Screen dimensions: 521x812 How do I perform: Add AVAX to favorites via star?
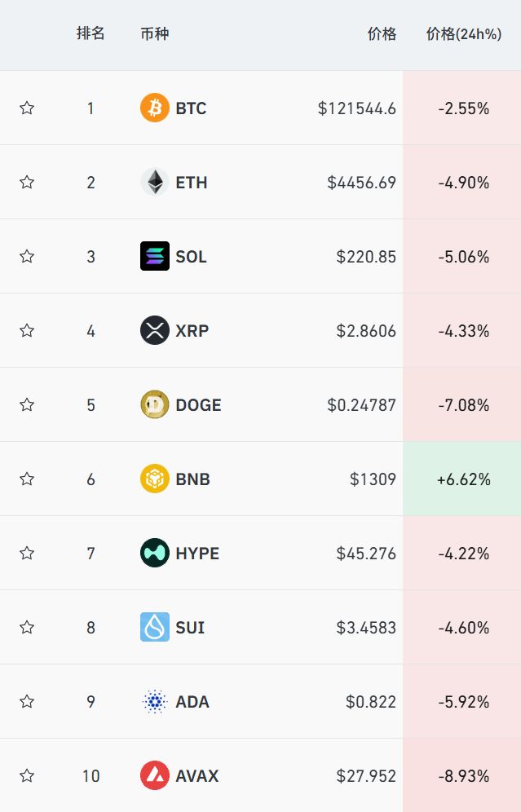(27, 775)
